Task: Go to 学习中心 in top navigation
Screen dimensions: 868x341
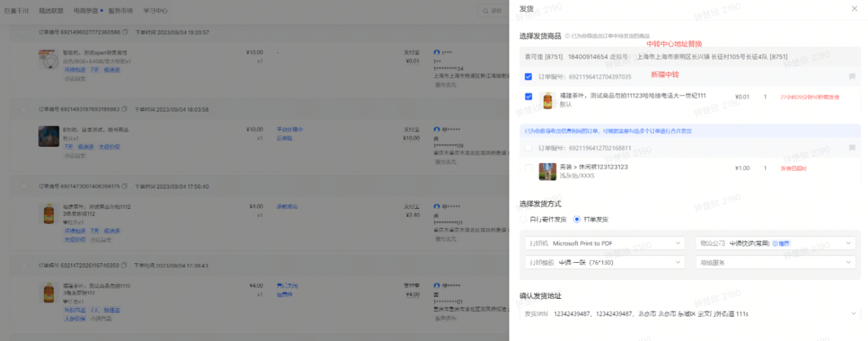Action: coord(156,11)
